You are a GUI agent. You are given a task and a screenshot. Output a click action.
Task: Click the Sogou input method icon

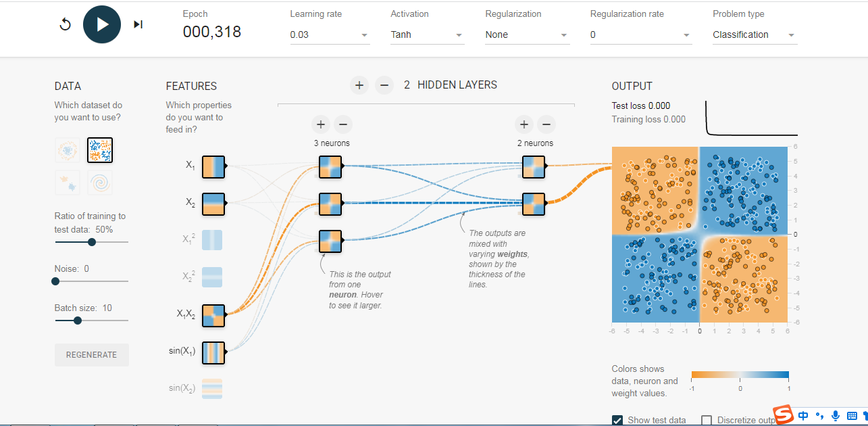(x=783, y=415)
